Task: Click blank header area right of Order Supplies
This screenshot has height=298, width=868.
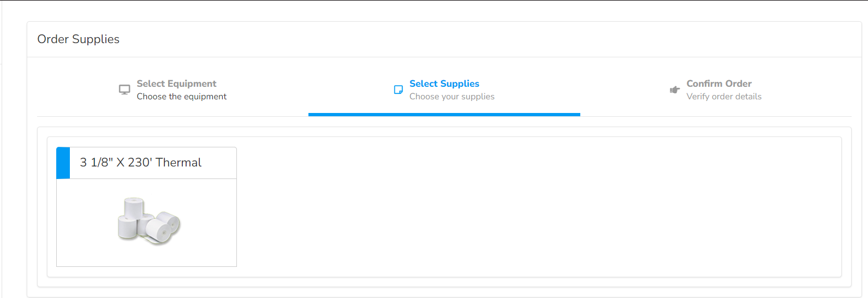Action: [491, 39]
